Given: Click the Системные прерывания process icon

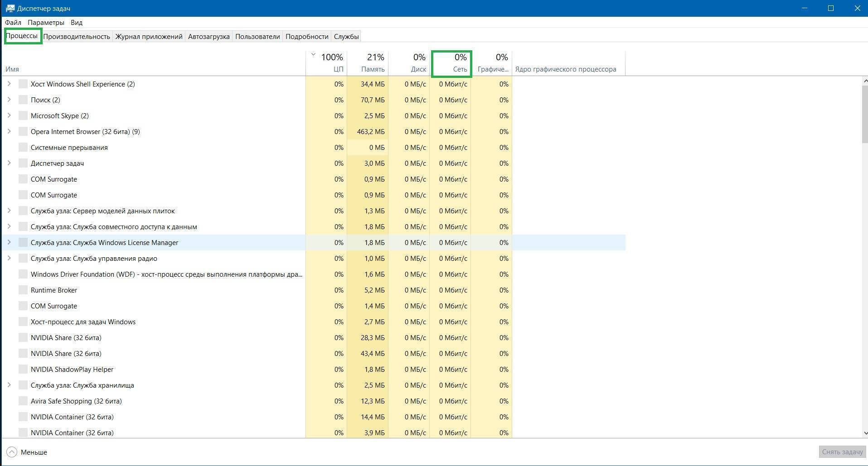Looking at the screenshot, I should click(x=23, y=148).
